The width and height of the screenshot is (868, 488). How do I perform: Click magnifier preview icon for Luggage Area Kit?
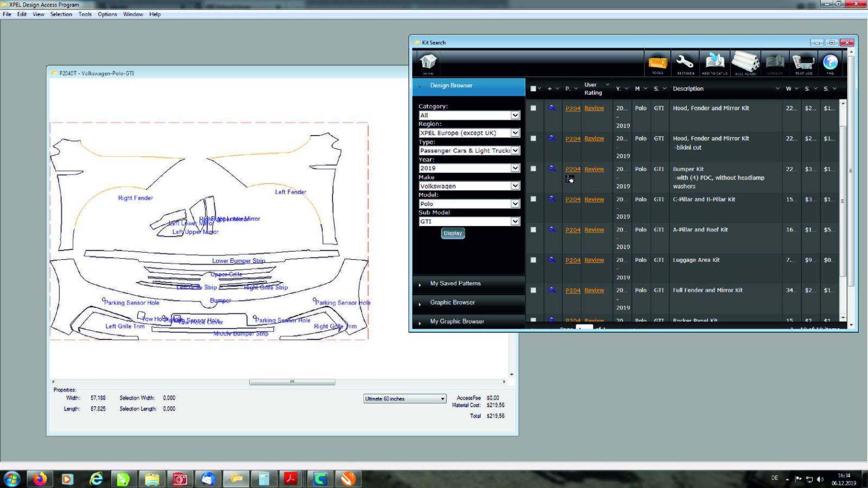click(x=552, y=260)
